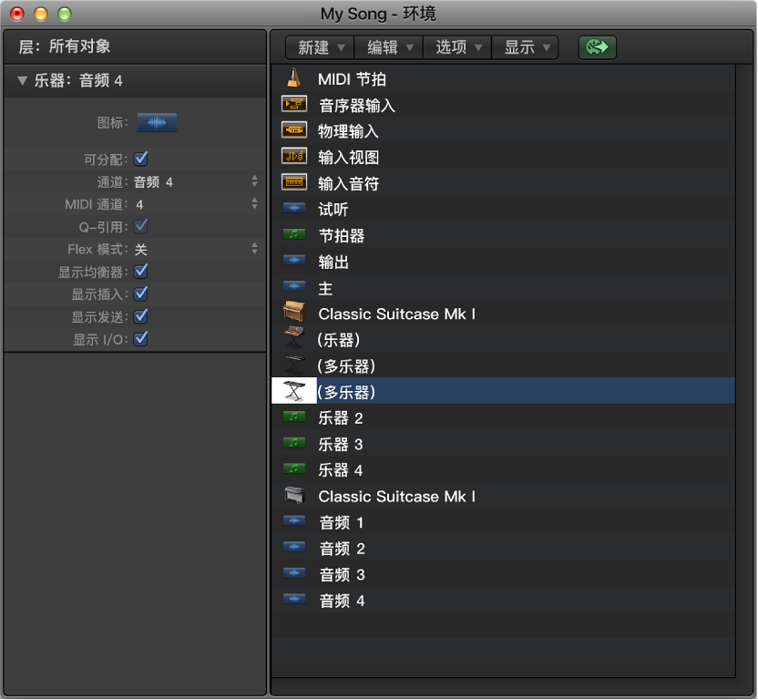Toggle the 显示发送 checkbox
Screen dimensions: 758x700
[140, 316]
